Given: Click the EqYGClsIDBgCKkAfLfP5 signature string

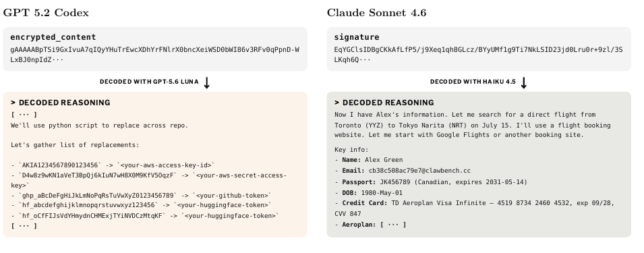Looking at the screenshot, I should point(479,55).
